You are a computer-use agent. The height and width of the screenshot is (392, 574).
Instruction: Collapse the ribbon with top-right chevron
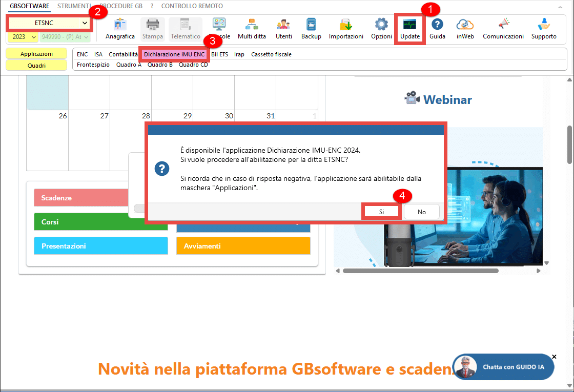[x=560, y=7]
